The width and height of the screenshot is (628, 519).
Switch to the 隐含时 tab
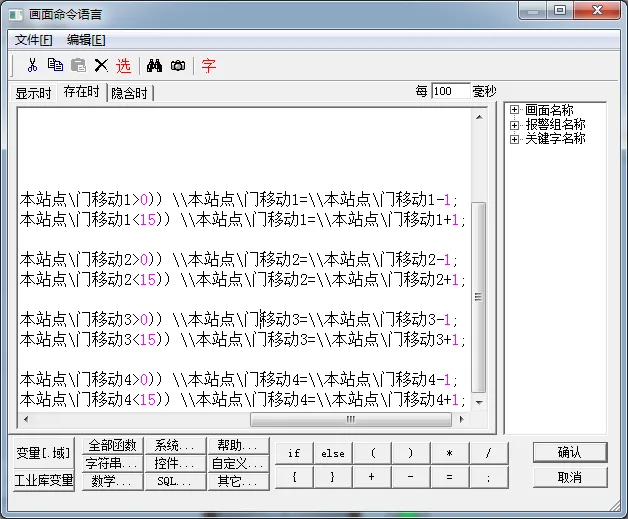coord(129,93)
